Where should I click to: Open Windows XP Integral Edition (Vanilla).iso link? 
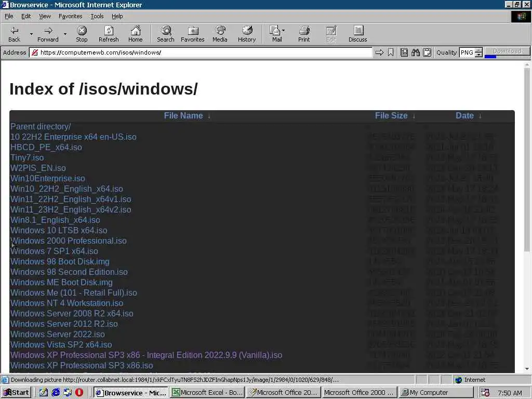click(146, 355)
